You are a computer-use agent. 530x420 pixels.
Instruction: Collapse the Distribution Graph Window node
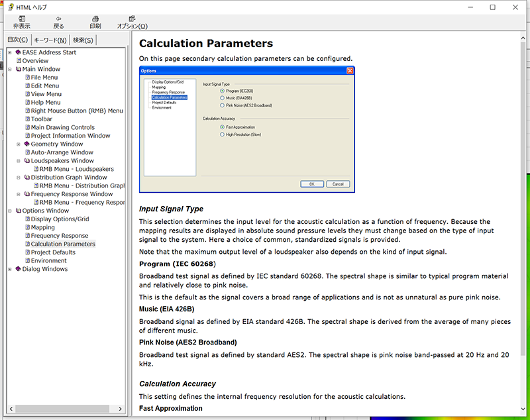tap(19, 178)
